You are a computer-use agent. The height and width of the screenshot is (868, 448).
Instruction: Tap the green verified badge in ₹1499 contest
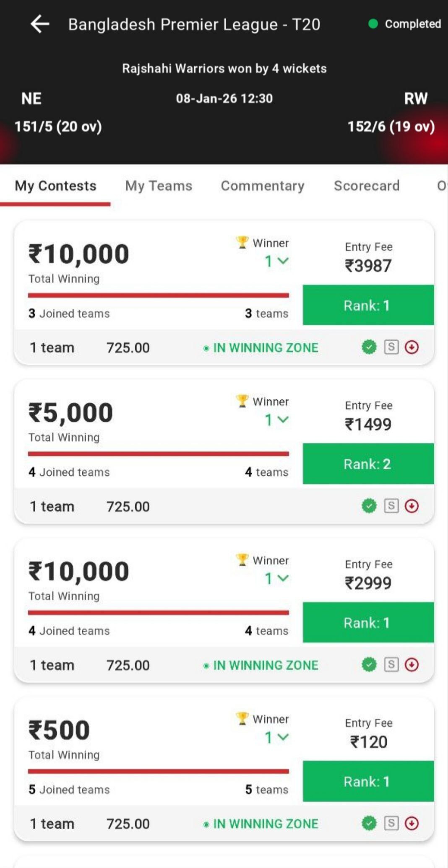[369, 506]
